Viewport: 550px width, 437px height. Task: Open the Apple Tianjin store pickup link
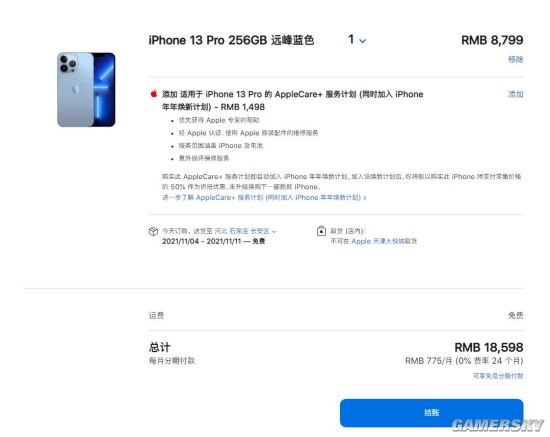(x=384, y=241)
